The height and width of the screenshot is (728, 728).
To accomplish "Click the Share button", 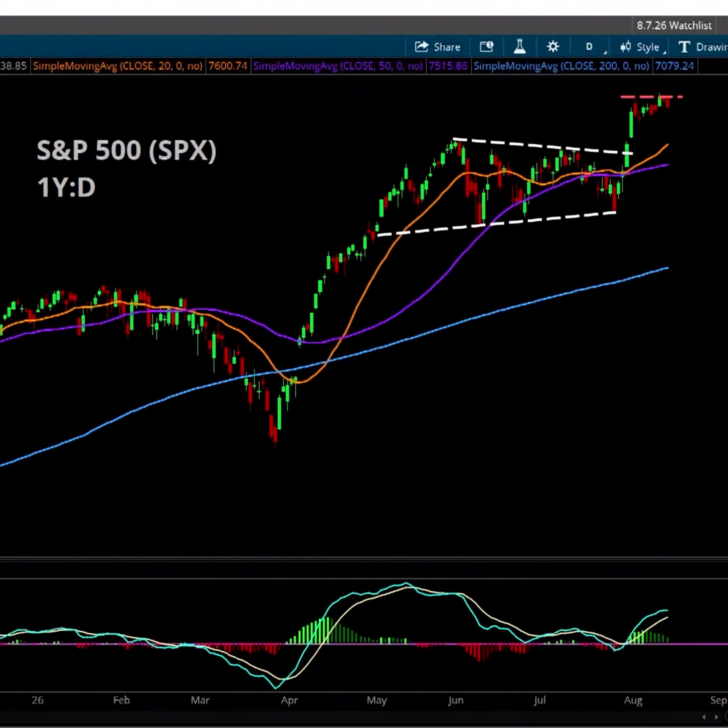I will [438, 47].
